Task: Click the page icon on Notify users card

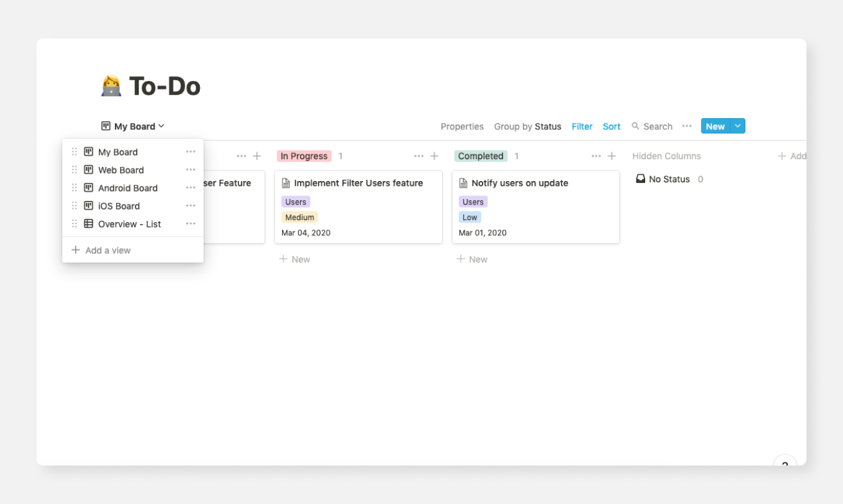Action: click(462, 182)
